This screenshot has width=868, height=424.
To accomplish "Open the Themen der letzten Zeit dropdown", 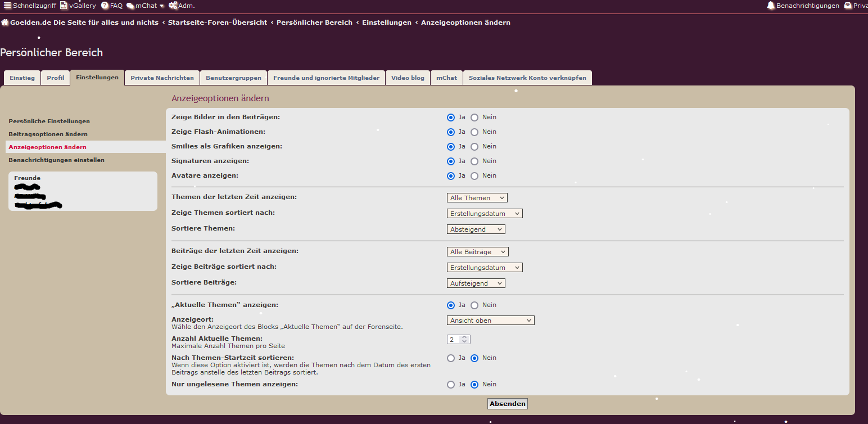I will click(x=477, y=198).
